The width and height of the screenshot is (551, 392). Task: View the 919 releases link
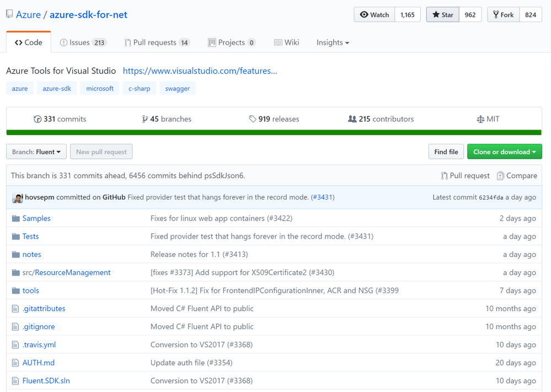coord(274,119)
